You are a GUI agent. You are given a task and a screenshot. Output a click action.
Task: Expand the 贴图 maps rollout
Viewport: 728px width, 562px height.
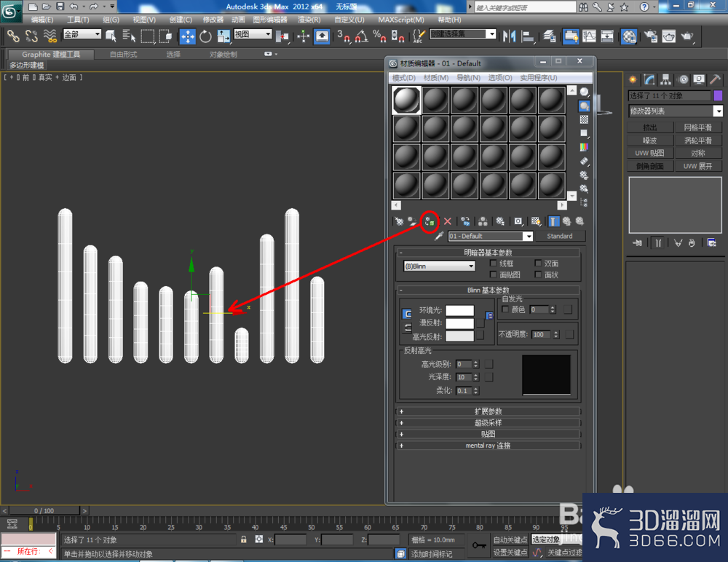[488, 435]
